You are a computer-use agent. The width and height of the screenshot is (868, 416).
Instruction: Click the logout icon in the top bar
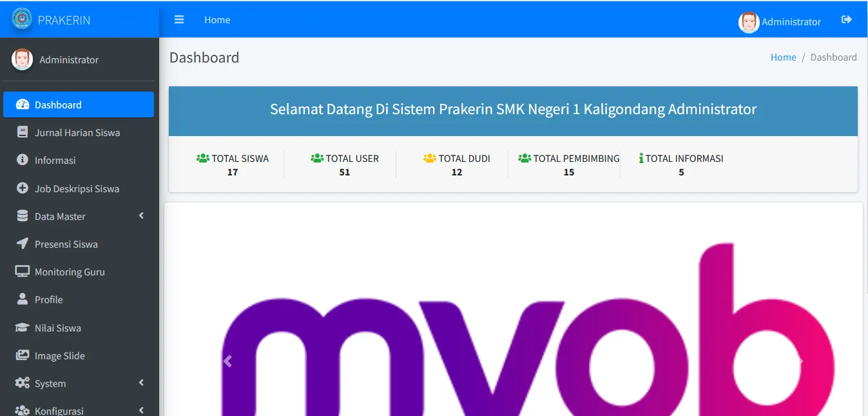tap(846, 19)
